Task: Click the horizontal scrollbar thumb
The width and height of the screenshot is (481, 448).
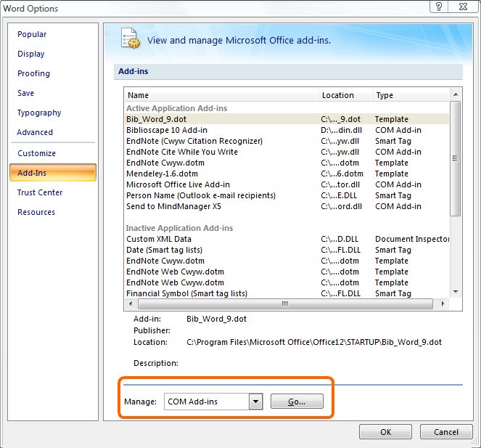Action: pyautogui.click(x=285, y=304)
